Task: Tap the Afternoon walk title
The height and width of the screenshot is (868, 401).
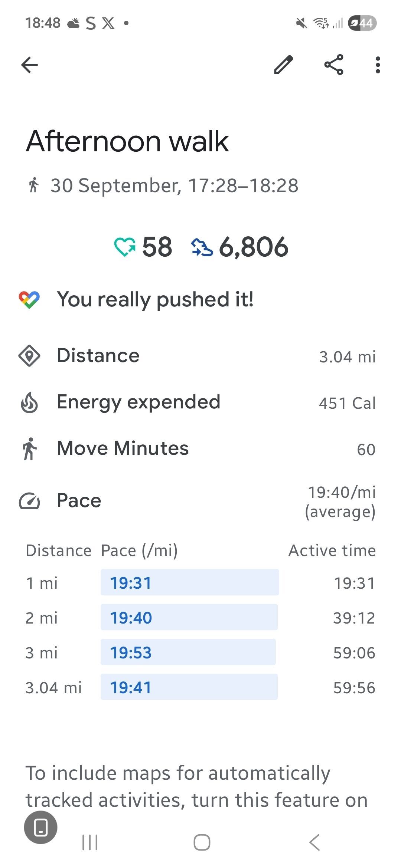Action: 127,141
